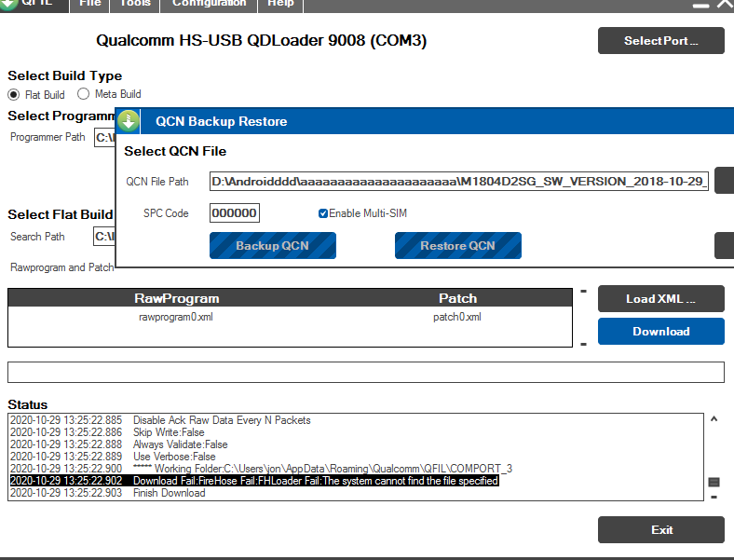
Task: Start flashing with the Download button
Action: (660, 331)
